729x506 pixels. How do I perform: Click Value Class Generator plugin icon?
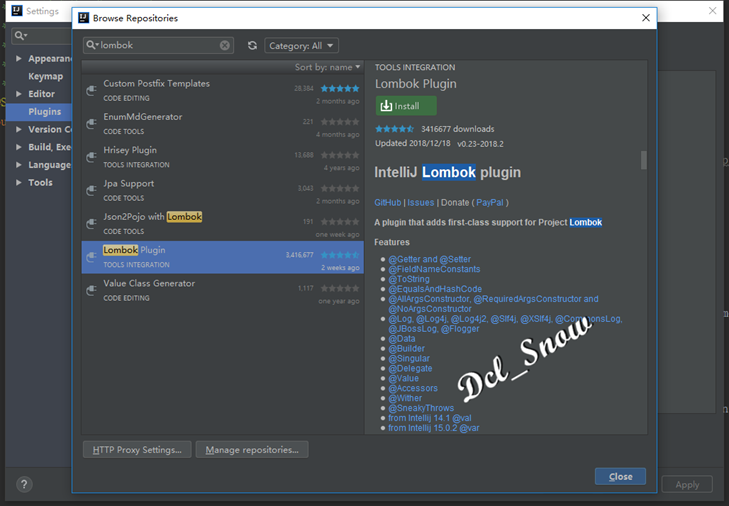(91, 291)
